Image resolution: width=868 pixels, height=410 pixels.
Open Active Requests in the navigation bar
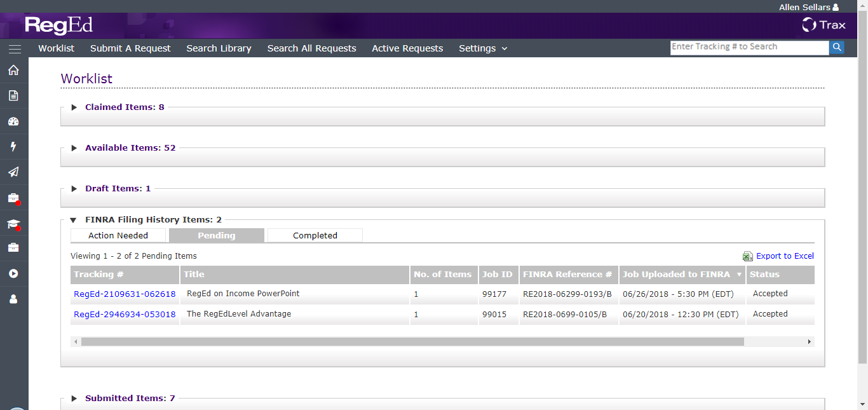(407, 48)
